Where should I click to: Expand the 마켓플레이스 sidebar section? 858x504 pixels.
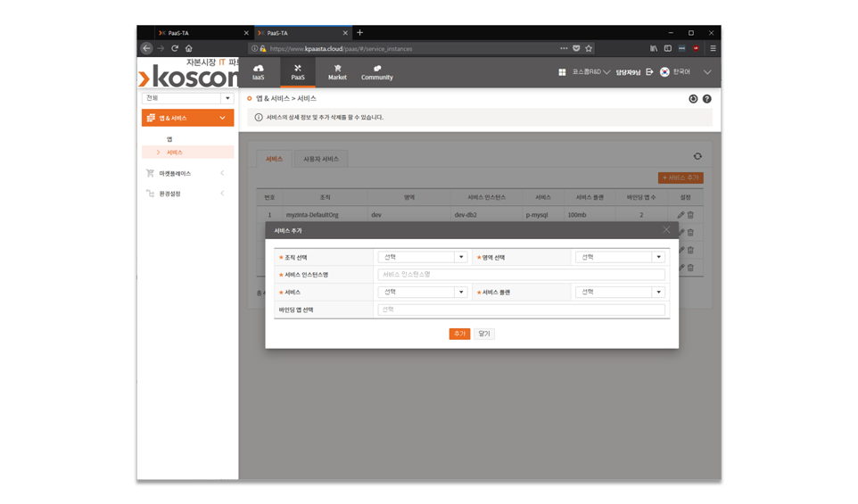222,173
